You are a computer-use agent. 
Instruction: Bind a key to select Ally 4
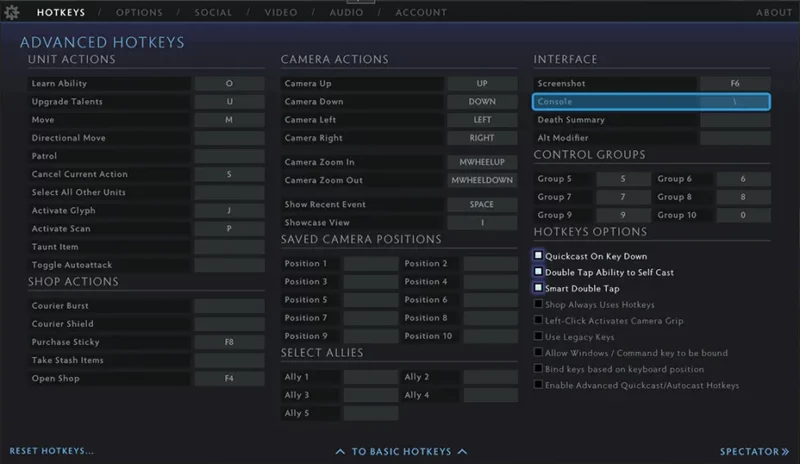tap(490, 395)
